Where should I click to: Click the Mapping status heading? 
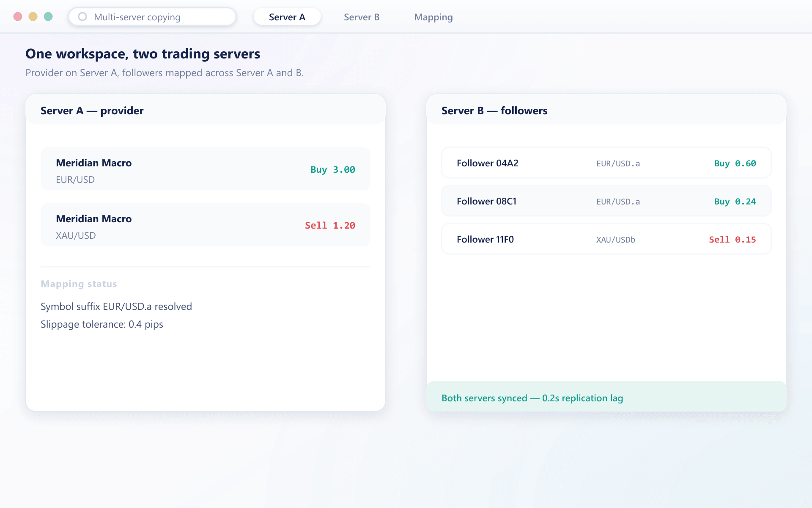tap(79, 284)
